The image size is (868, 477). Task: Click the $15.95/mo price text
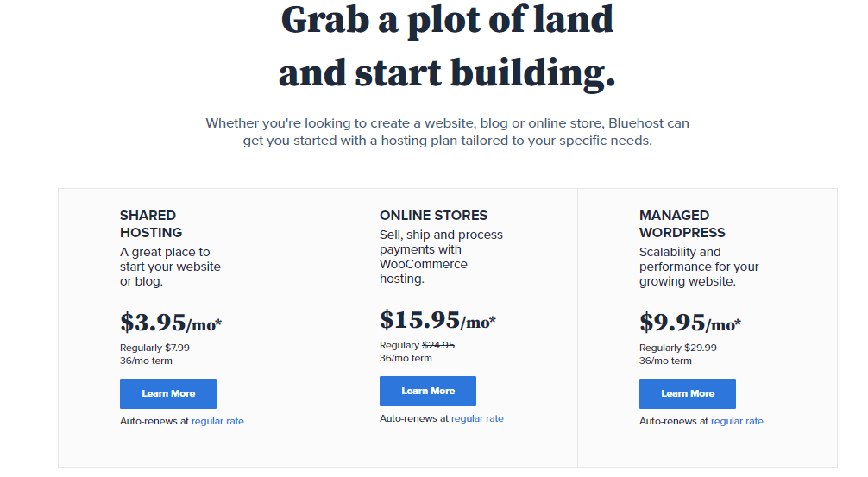pos(437,320)
